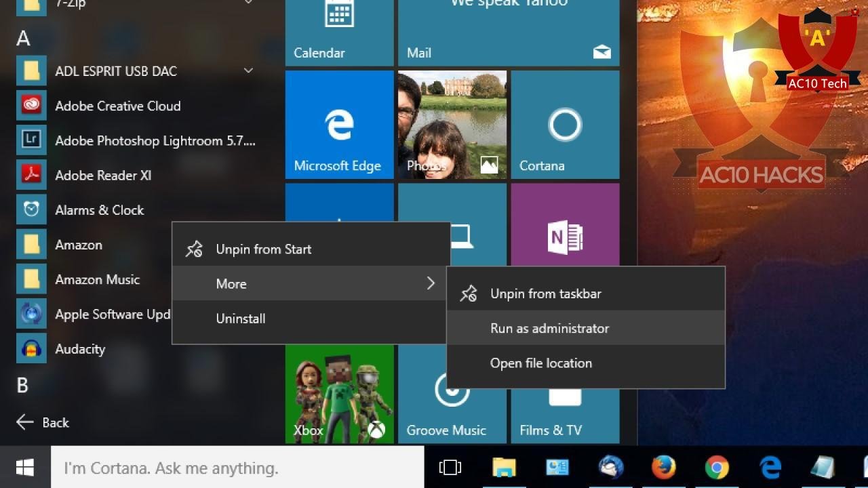
Task: Open the Cortana tile
Action: coord(564,125)
